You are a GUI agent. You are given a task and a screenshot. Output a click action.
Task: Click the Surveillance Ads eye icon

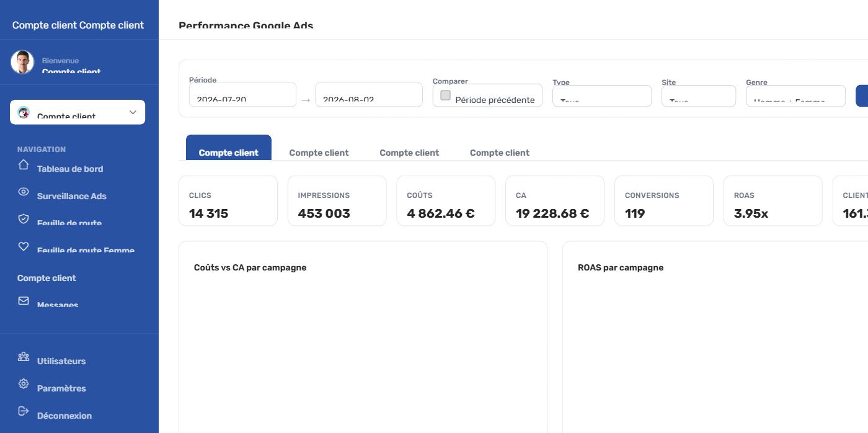(24, 192)
